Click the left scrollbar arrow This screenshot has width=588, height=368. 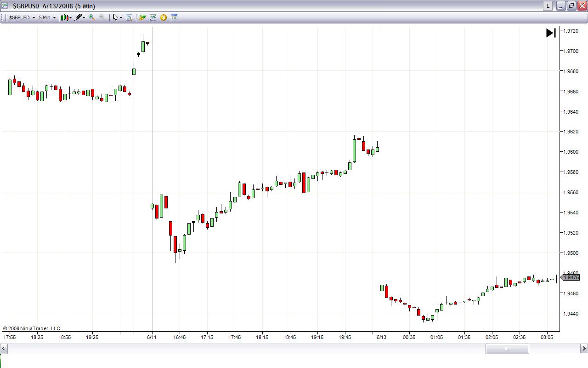click(3, 349)
